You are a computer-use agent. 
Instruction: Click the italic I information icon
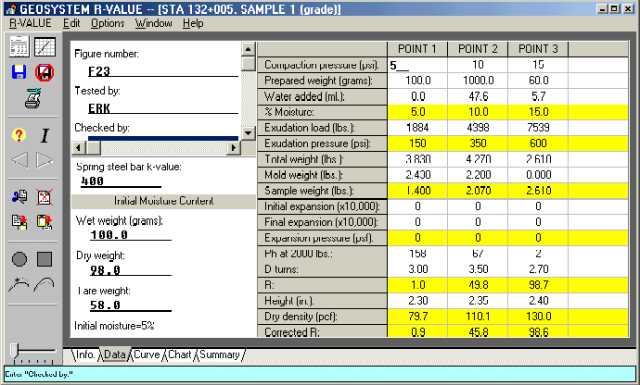[44, 135]
